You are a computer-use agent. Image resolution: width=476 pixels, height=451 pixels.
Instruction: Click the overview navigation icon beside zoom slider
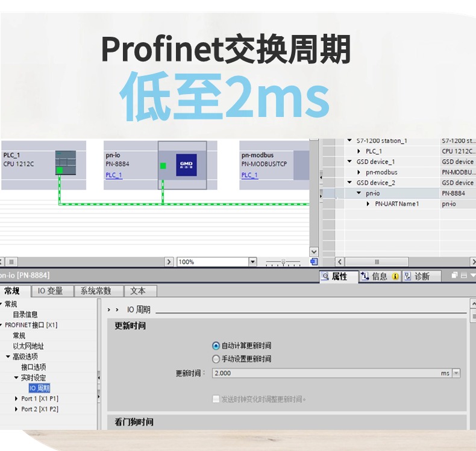click(314, 262)
